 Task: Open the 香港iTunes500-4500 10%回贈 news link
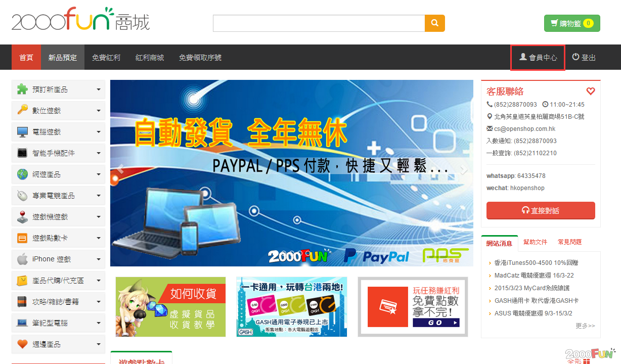pyautogui.click(x=536, y=263)
